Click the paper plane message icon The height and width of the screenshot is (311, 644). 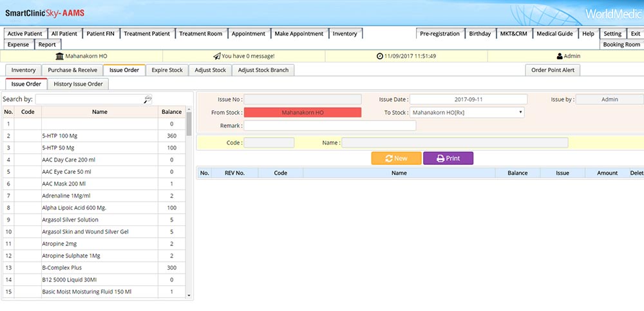pyautogui.click(x=217, y=56)
